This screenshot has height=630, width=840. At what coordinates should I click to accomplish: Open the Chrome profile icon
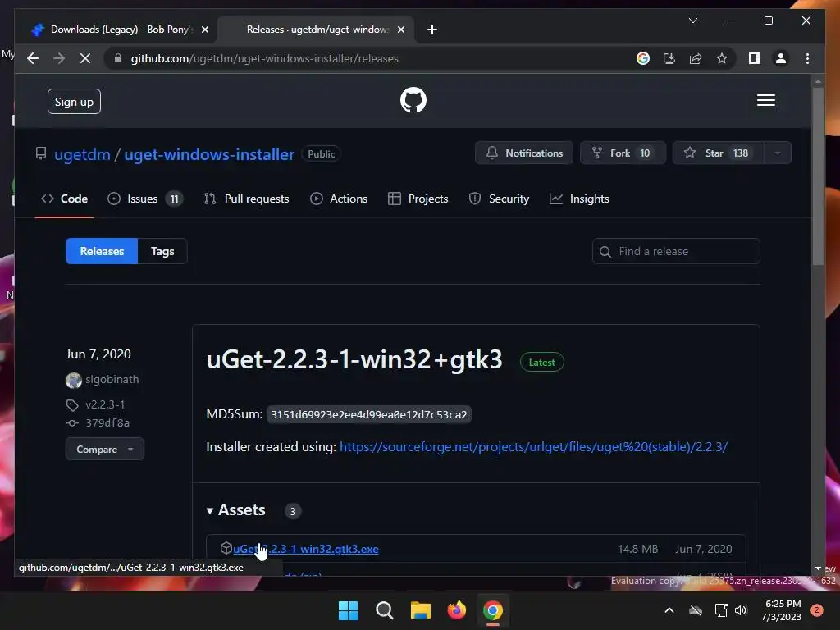pyautogui.click(x=781, y=58)
